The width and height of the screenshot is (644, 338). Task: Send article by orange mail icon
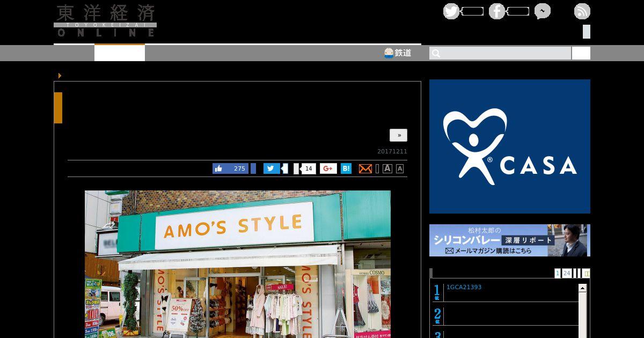pos(365,168)
